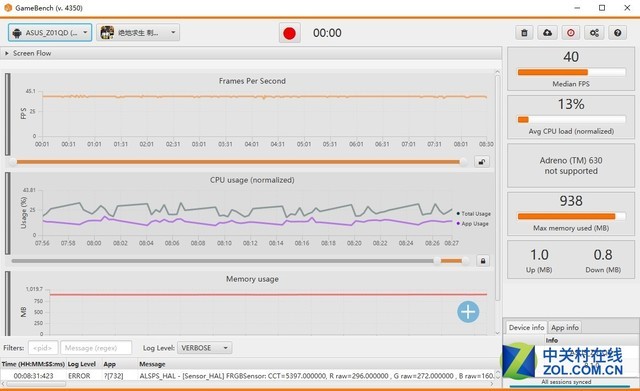Switch to the App info tab

(x=565, y=327)
